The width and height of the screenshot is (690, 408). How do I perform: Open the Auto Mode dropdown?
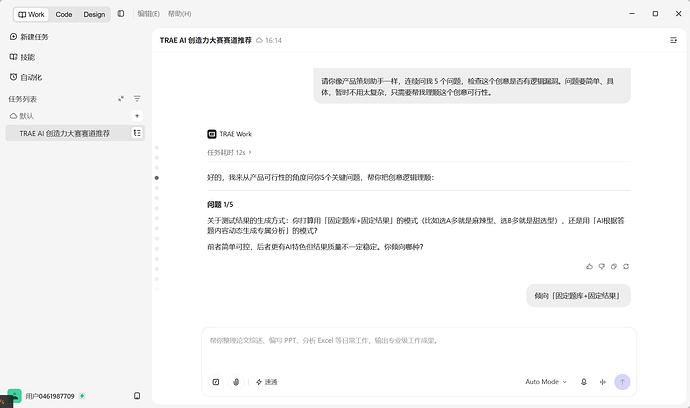coord(546,382)
